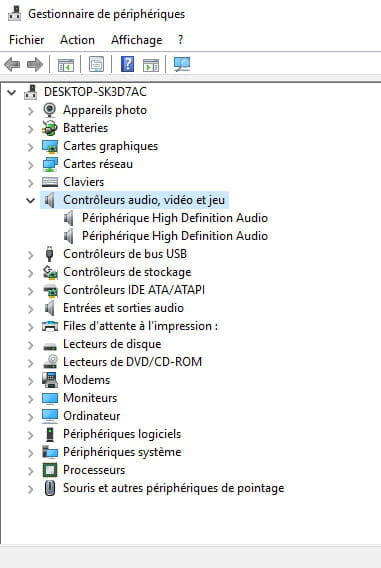The height and width of the screenshot is (568, 381).
Task: Open the Affichage menu
Action: coord(137,40)
